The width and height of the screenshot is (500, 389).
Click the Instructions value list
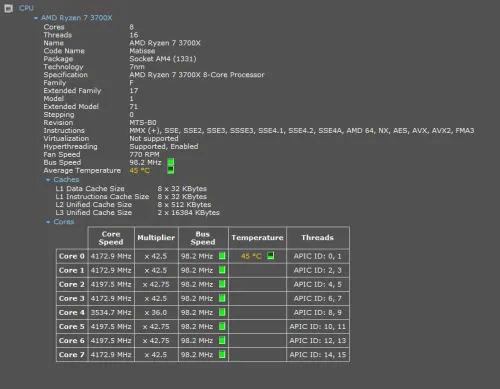pyautogui.click(x=302, y=131)
